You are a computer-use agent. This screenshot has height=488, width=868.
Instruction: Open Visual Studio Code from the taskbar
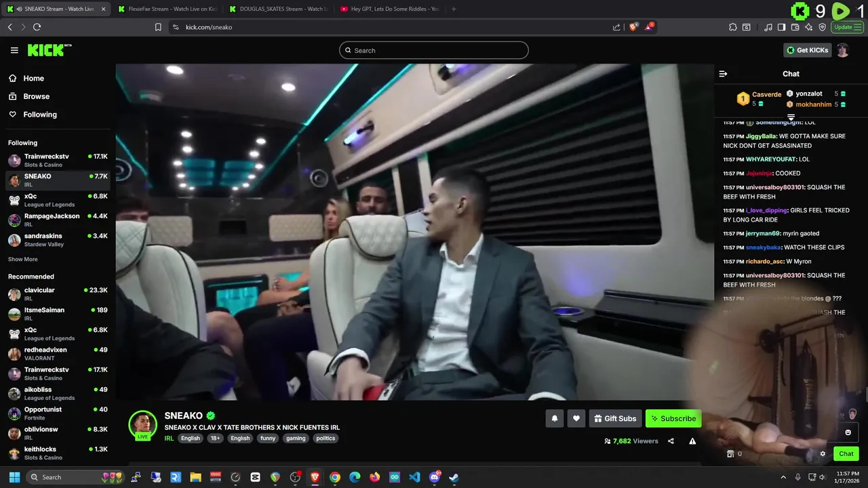pos(414,477)
